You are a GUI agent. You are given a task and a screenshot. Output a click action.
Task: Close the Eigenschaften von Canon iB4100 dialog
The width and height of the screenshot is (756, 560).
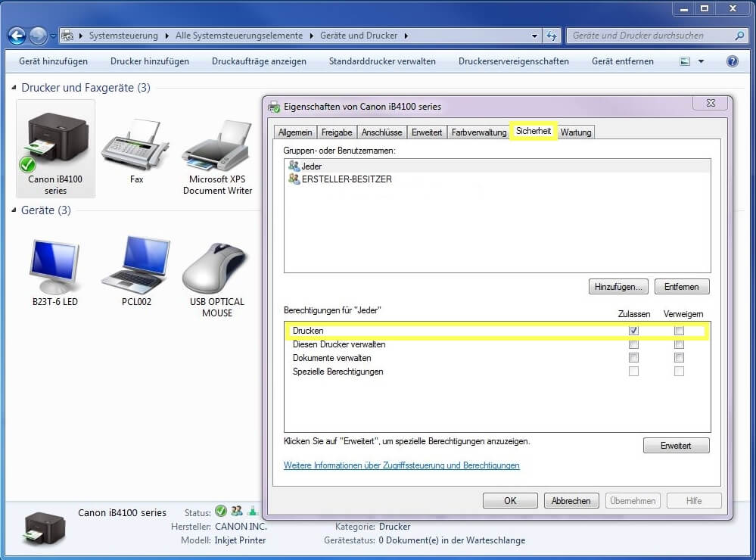pyautogui.click(x=710, y=103)
